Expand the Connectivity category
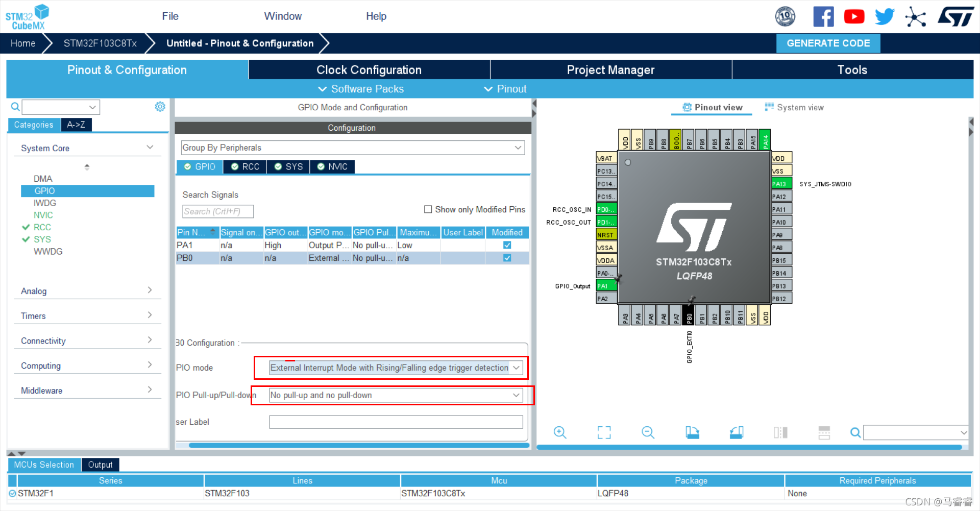 click(87, 341)
